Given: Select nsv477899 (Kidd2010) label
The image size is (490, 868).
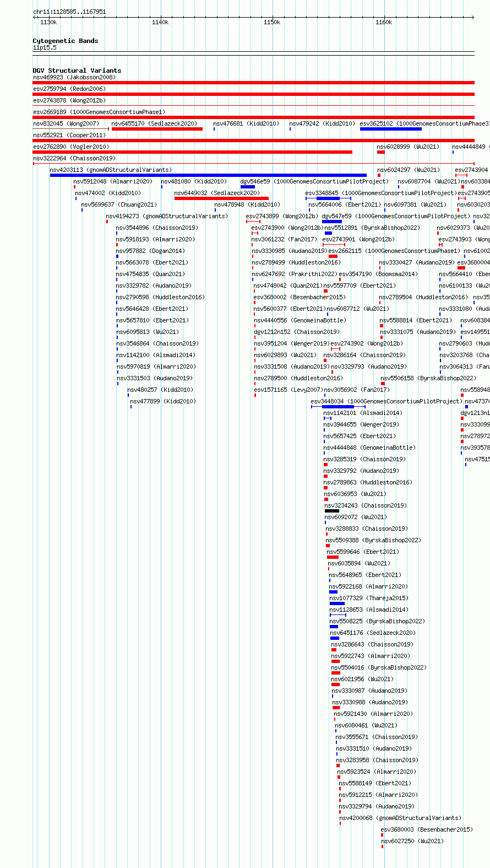Looking at the screenshot, I should coord(163,401).
